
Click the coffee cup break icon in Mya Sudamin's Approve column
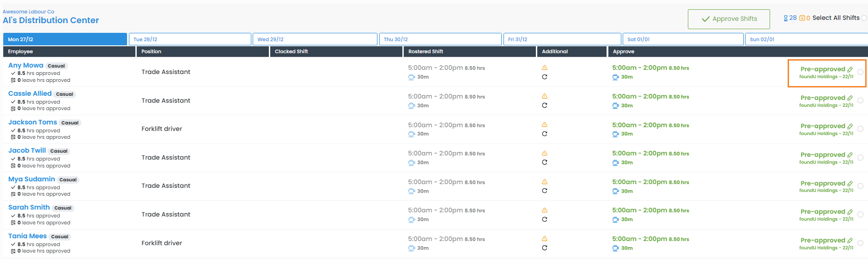tap(615, 191)
